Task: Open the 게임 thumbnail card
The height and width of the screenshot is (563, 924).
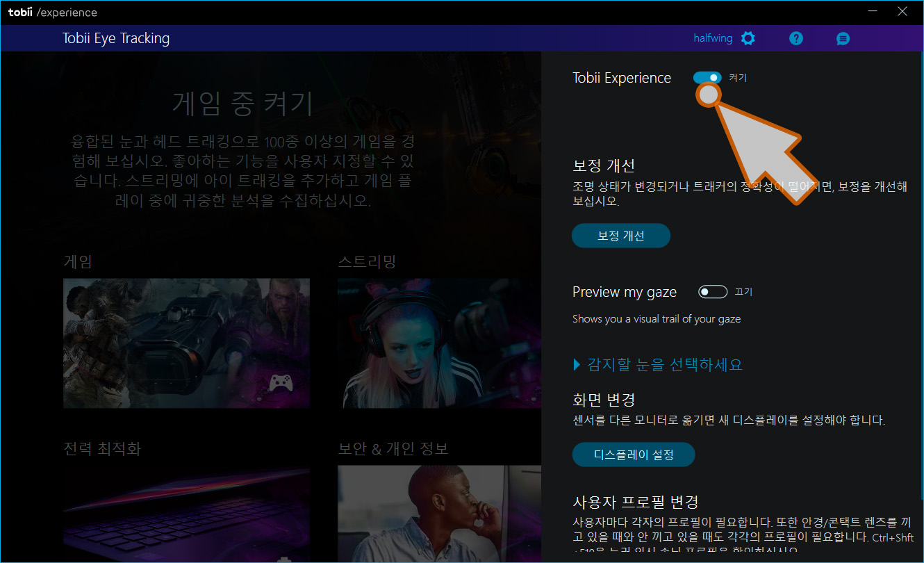Action: [x=186, y=343]
